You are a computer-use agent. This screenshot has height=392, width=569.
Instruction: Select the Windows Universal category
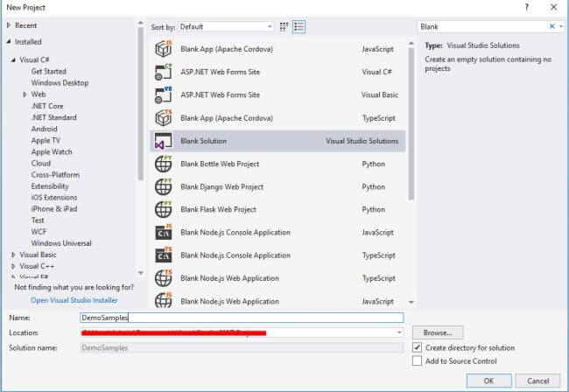61,243
